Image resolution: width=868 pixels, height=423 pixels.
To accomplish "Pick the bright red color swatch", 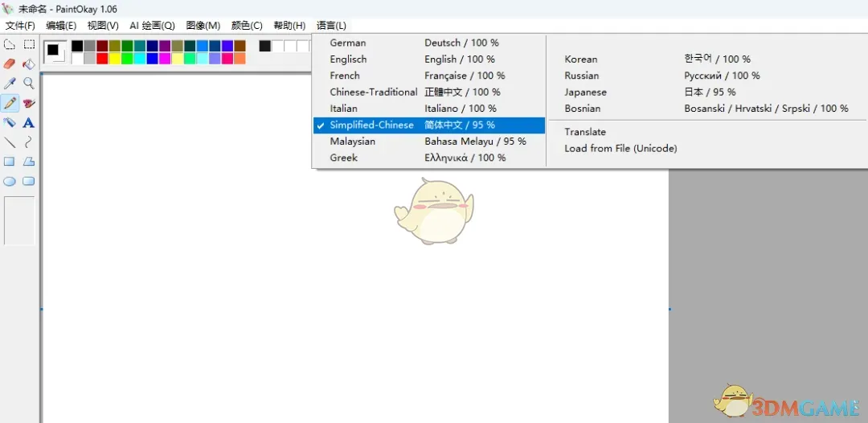I will click(x=102, y=58).
